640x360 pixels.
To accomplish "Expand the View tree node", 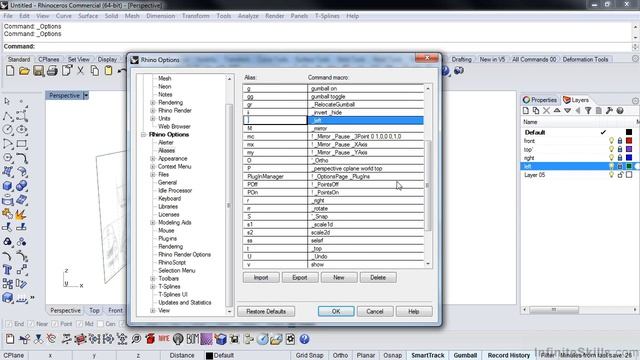I will tap(153, 310).
